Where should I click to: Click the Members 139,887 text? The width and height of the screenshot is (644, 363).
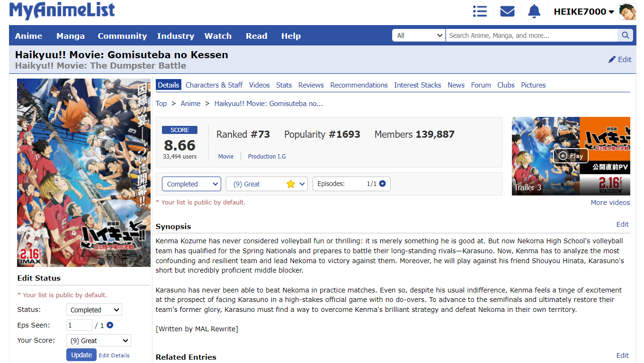(414, 134)
